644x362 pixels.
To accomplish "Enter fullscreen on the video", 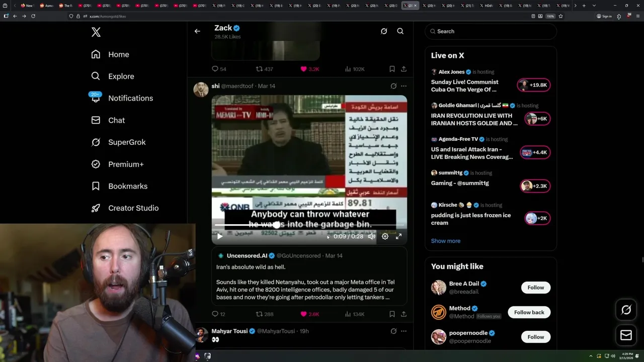I will click(398, 236).
